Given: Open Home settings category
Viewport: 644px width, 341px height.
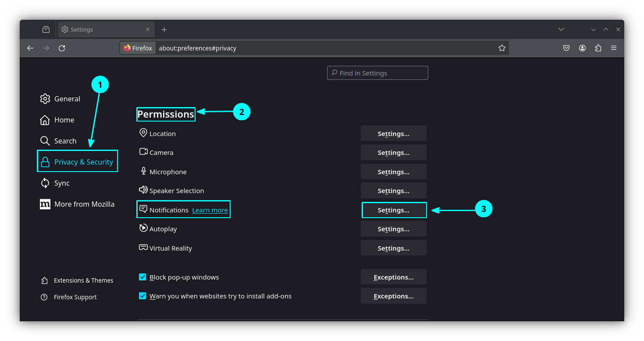Looking at the screenshot, I should [x=57, y=120].
